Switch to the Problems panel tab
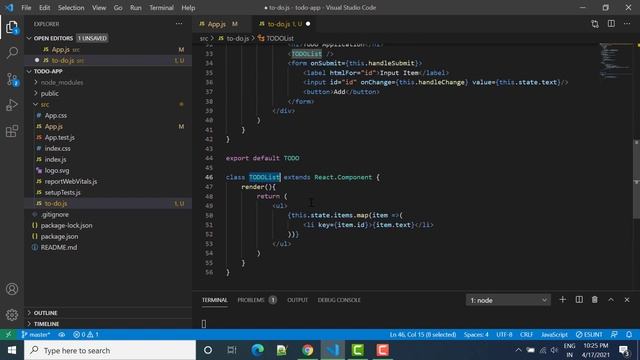 point(257,300)
